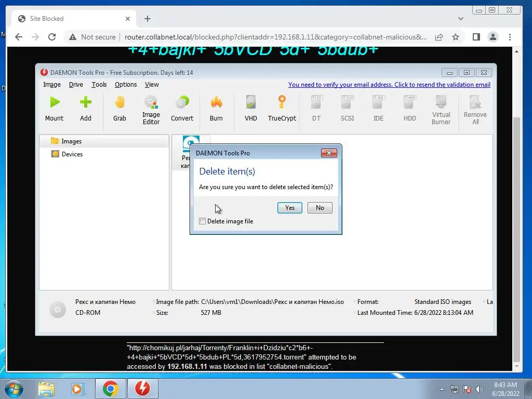Open the VHD tool
The height and width of the screenshot is (399, 532).
point(251,109)
